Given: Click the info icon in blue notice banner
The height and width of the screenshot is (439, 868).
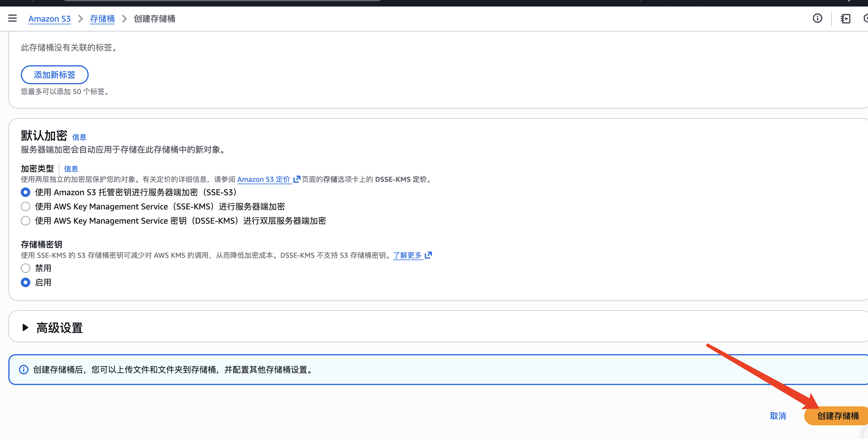Looking at the screenshot, I should point(24,370).
